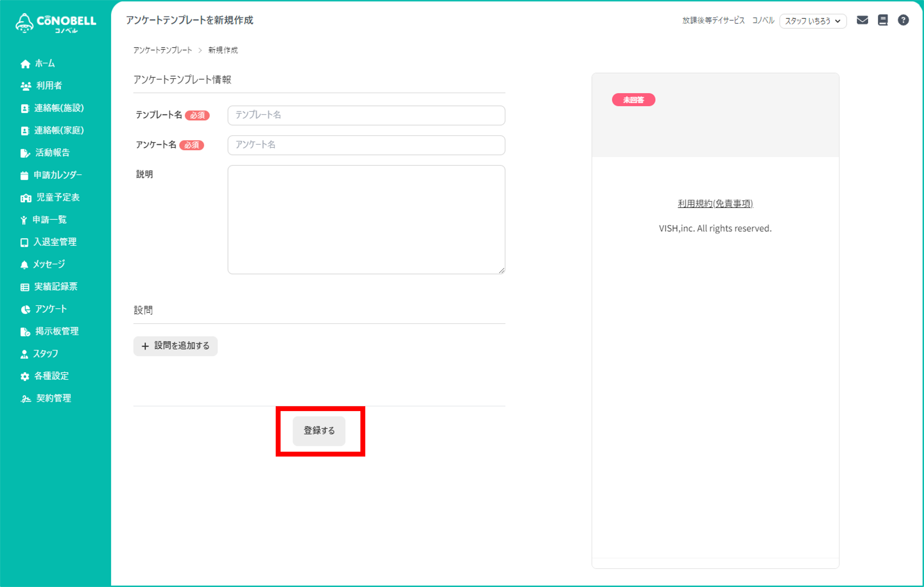Open the mail envelope icon in header
Screen dimensions: 924x587
pyautogui.click(x=862, y=20)
